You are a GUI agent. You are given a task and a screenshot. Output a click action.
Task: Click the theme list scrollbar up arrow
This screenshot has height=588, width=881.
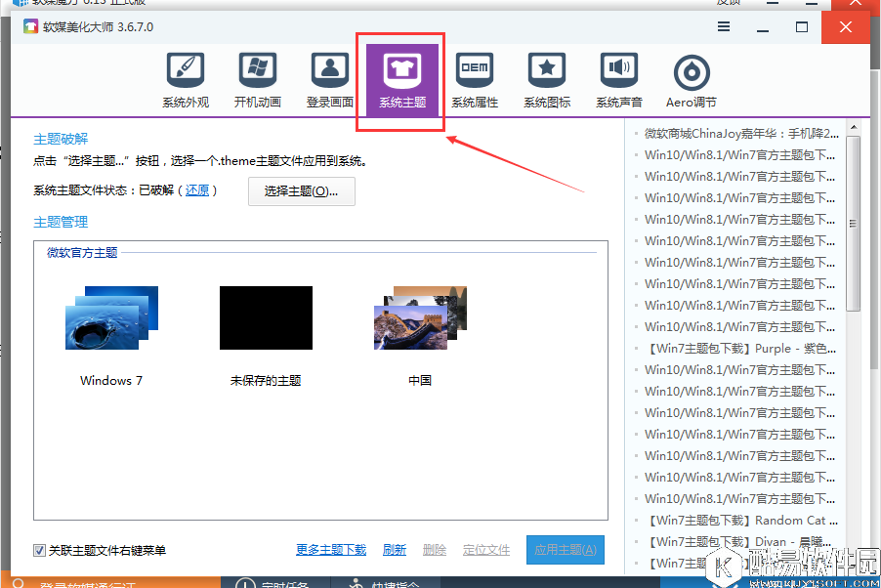[x=853, y=125]
